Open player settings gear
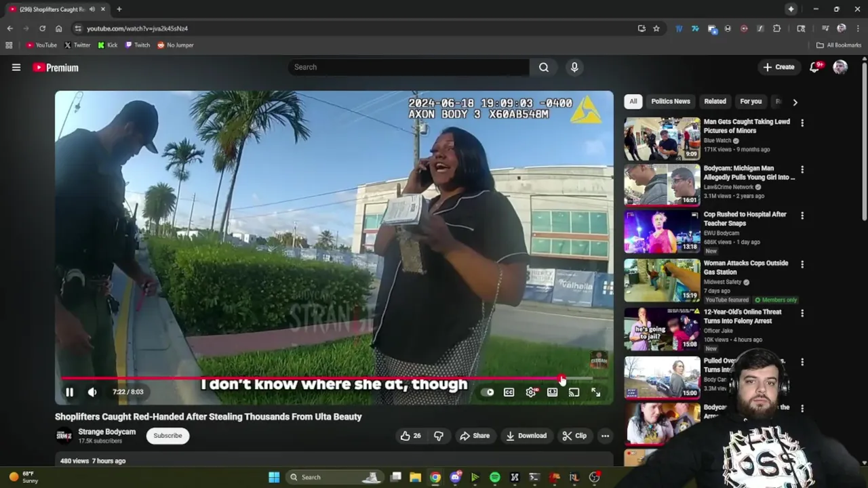Screen dimensions: 868x488 click(x=531, y=392)
